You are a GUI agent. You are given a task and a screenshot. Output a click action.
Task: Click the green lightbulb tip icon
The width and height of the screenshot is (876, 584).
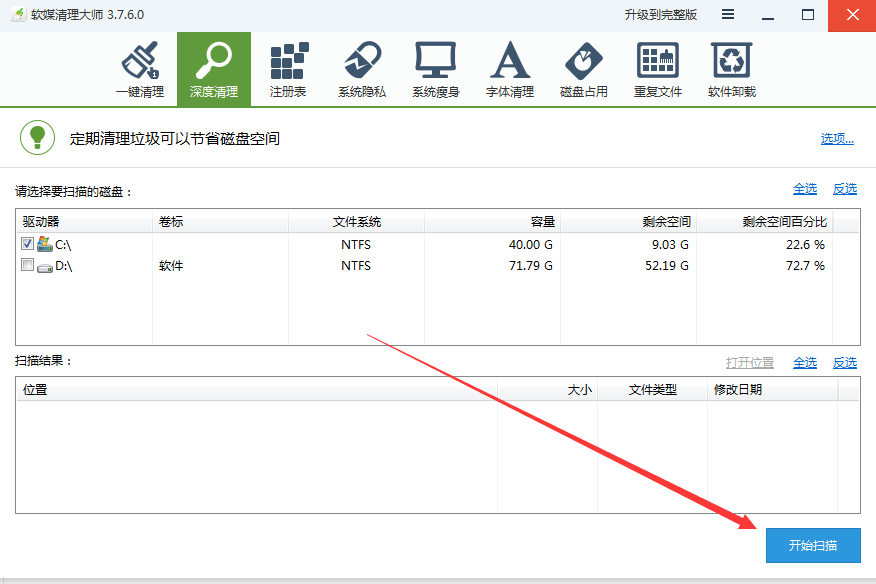tap(37, 137)
